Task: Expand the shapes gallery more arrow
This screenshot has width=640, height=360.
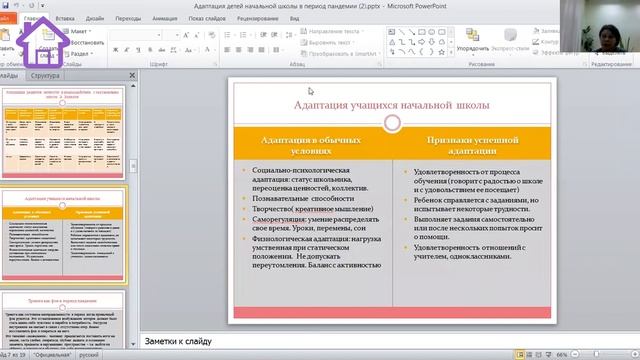Action: 451,52
